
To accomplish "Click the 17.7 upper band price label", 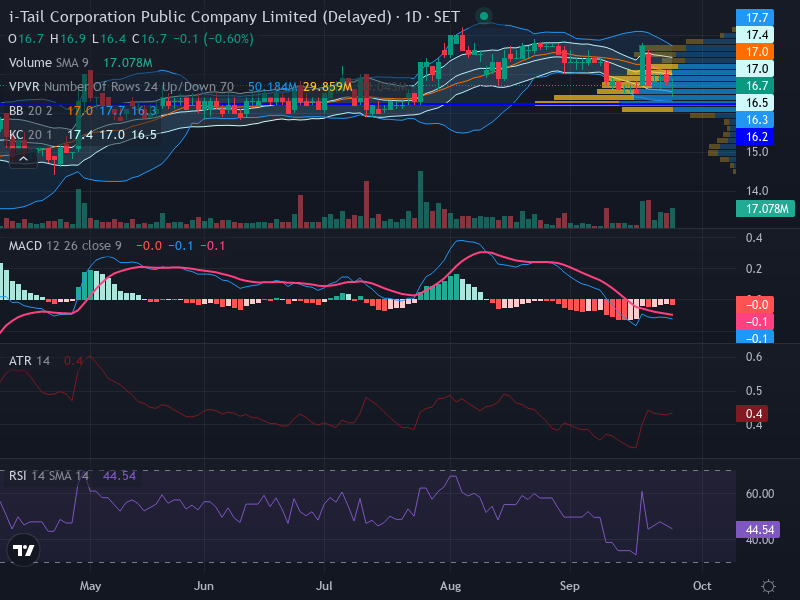I will click(x=755, y=17).
